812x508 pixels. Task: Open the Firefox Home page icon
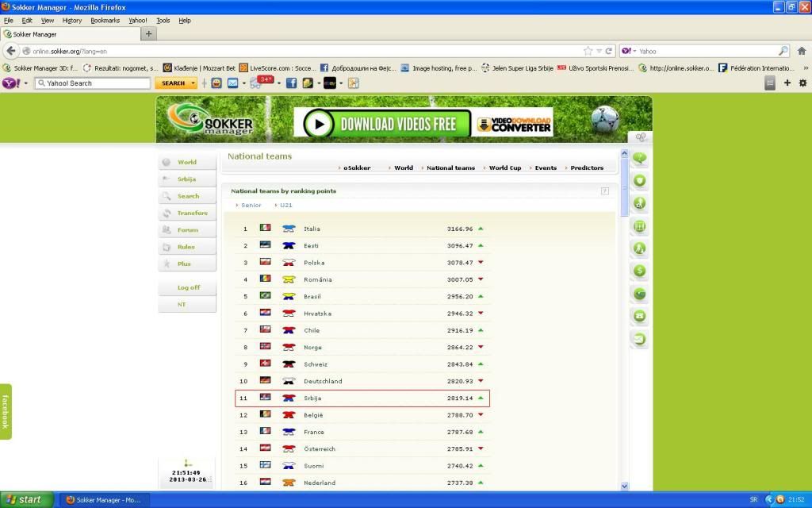pyautogui.click(x=802, y=51)
